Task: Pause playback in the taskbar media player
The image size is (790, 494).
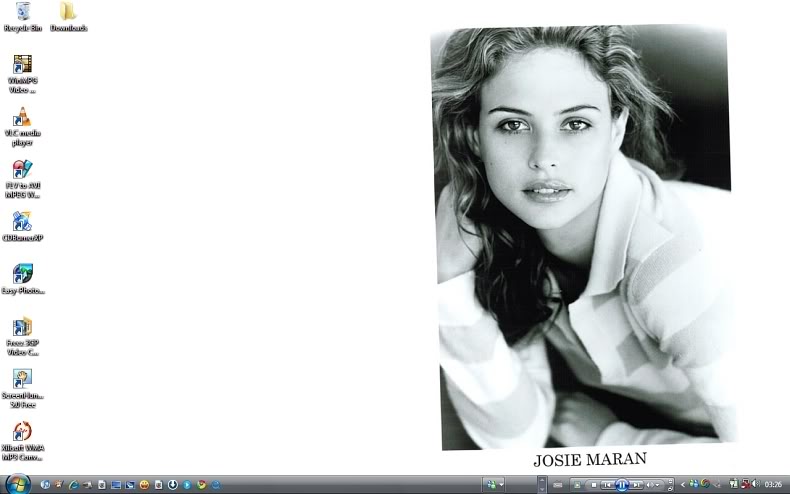Action: [x=621, y=485]
